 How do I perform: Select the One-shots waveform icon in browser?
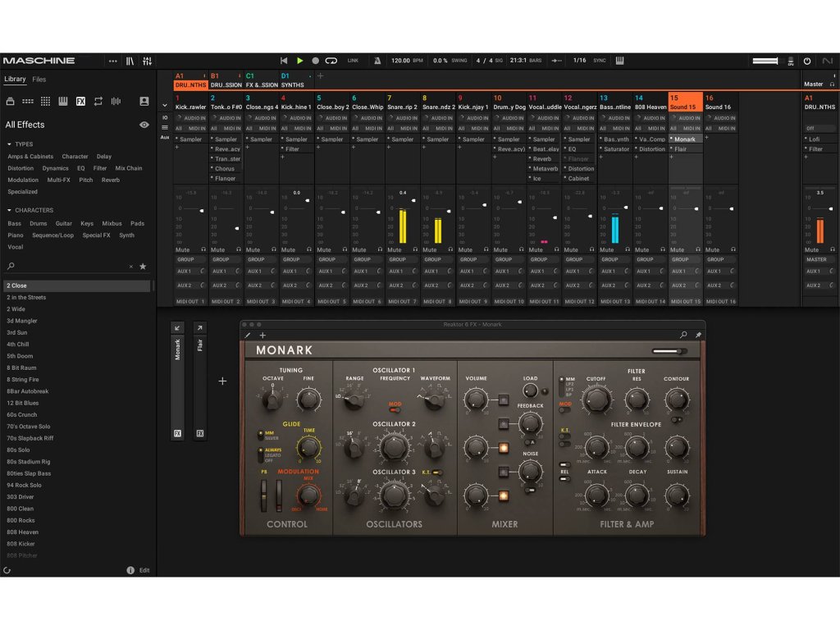pos(116,101)
